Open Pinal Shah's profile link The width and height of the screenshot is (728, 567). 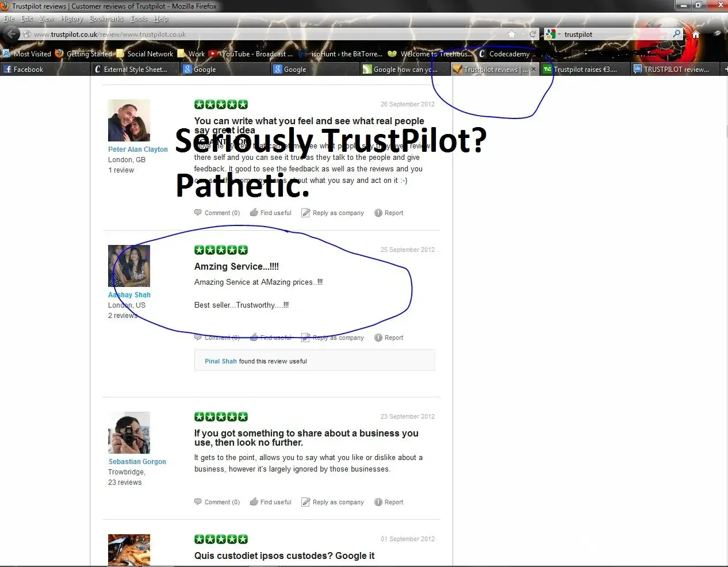pyautogui.click(x=221, y=361)
